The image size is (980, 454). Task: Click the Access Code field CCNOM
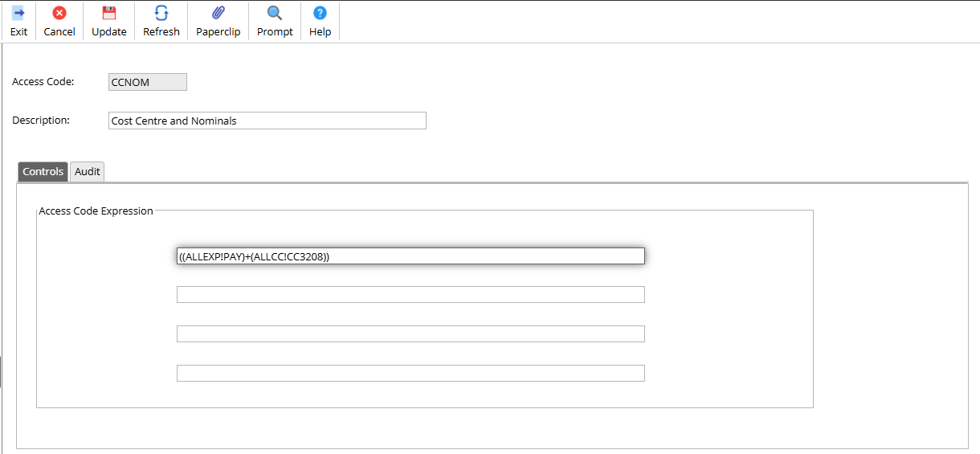pos(148,82)
